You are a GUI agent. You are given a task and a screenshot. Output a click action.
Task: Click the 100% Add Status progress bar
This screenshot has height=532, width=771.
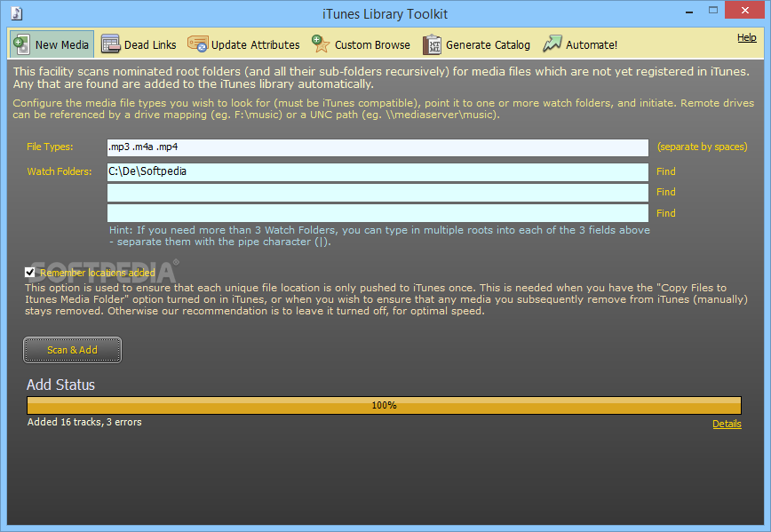click(x=384, y=405)
